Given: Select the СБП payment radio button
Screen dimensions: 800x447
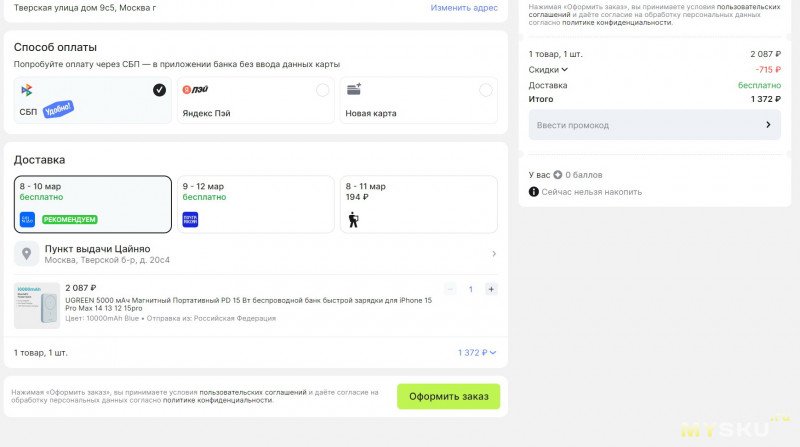Looking at the screenshot, I should click(159, 90).
